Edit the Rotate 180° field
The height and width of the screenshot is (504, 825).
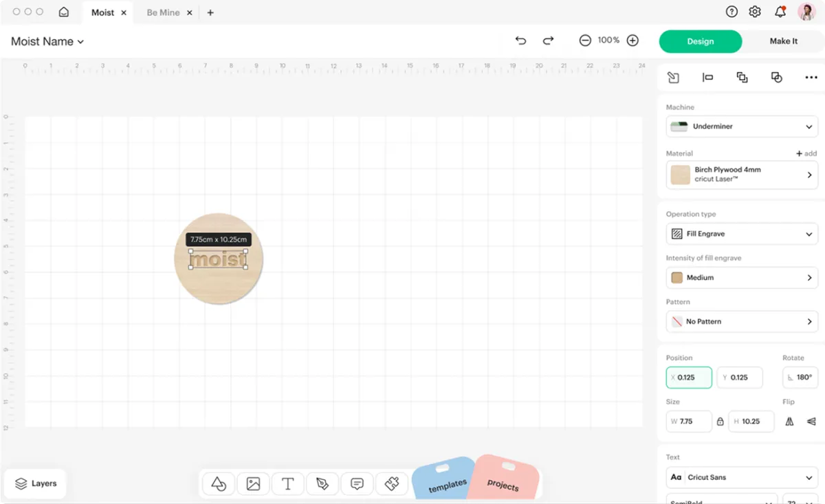pos(800,377)
